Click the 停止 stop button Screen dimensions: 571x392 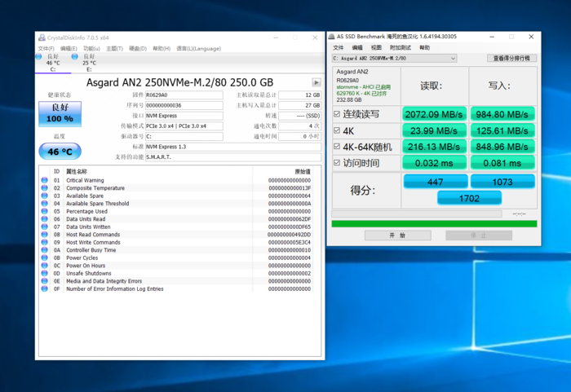click(x=479, y=236)
